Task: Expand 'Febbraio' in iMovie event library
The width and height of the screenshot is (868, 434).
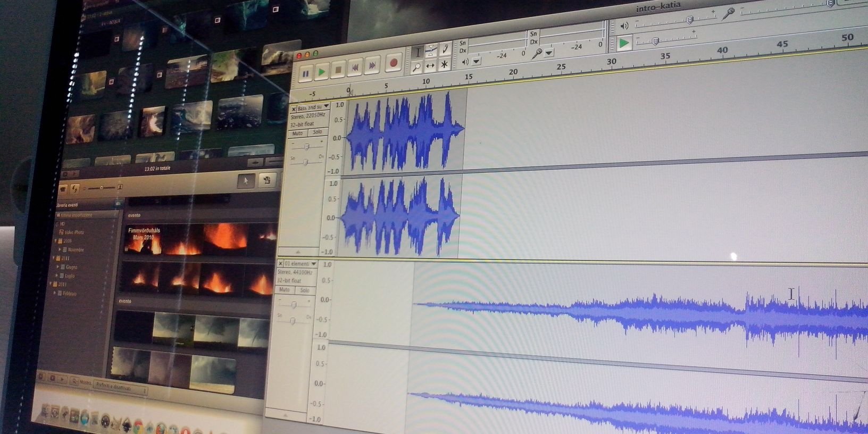Action: [54, 293]
